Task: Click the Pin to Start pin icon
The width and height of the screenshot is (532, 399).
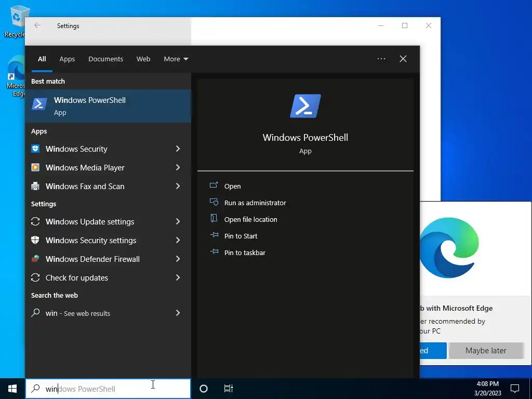Action: [214, 235]
